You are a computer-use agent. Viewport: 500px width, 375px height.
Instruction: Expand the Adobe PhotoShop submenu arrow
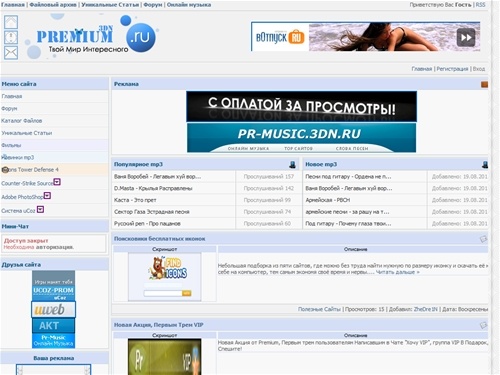pos(47,195)
